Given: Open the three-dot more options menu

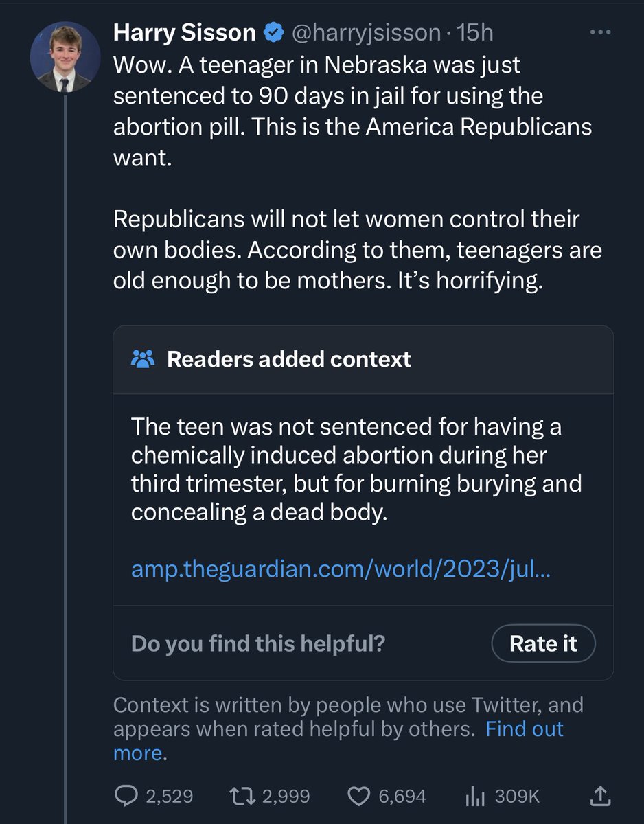Looking at the screenshot, I should pos(601,32).
